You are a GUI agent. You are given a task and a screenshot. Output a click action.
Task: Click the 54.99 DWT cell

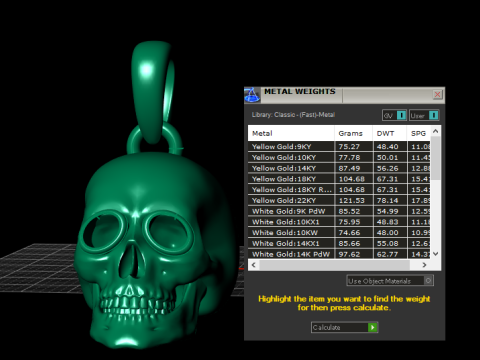390,211
